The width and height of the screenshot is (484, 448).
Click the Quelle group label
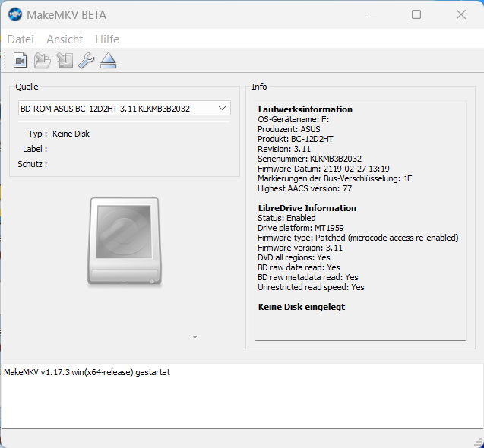coord(27,87)
